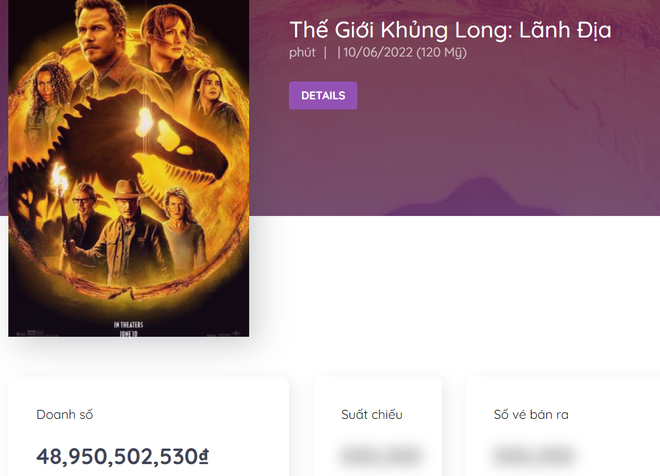
Task: Click the đ currency symbol after revenue
Action: click(x=204, y=456)
